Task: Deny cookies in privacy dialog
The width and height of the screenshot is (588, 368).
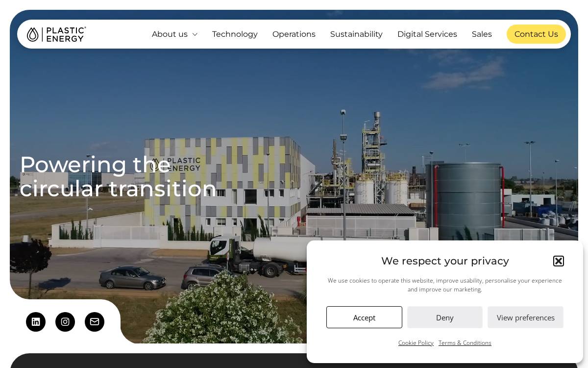Action: coord(445,317)
